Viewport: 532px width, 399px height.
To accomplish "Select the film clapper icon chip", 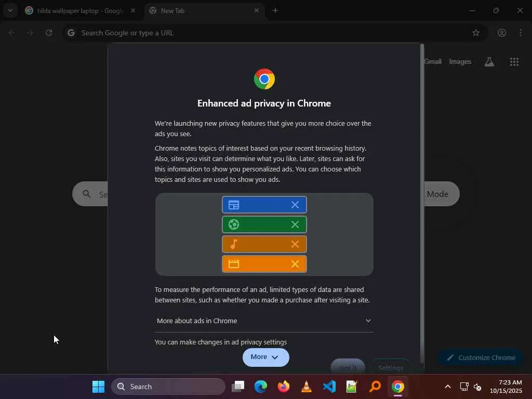I will coord(234,263).
